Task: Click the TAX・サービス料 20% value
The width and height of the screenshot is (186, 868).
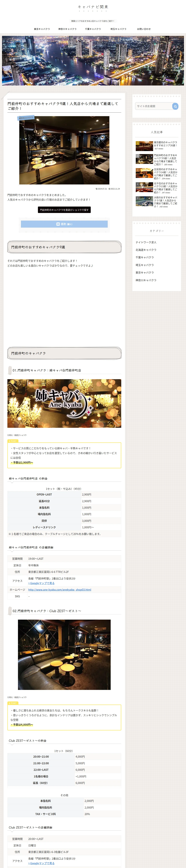Action: coord(87,814)
